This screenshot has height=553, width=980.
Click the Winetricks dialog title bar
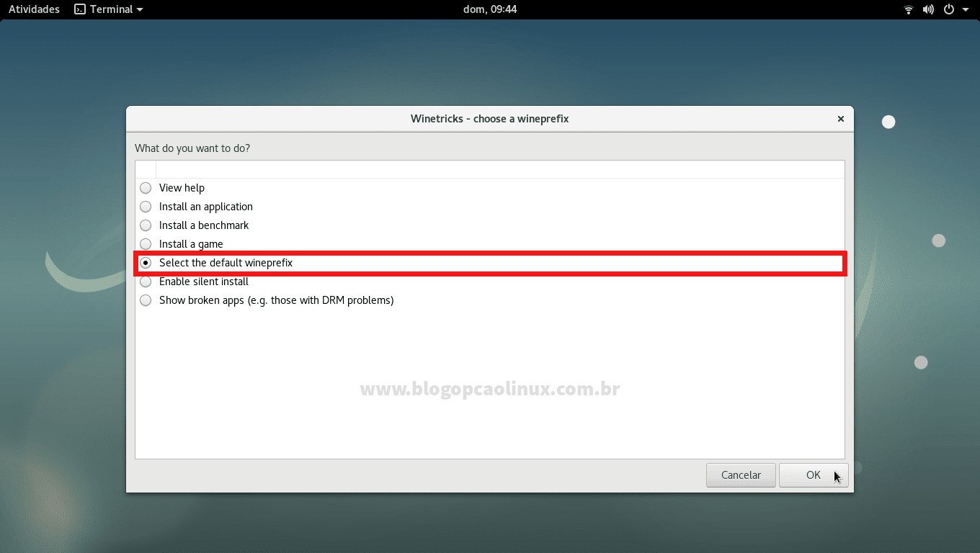(490, 119)
